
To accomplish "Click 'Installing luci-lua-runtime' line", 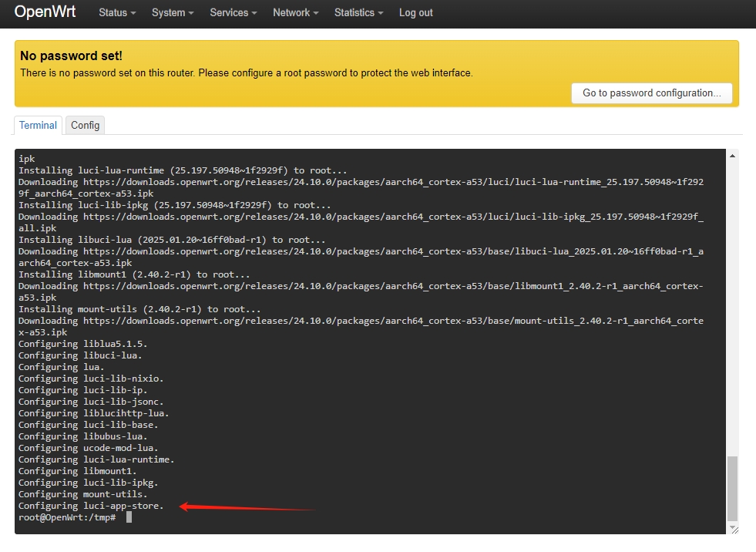I will click(x=183, y=170).
